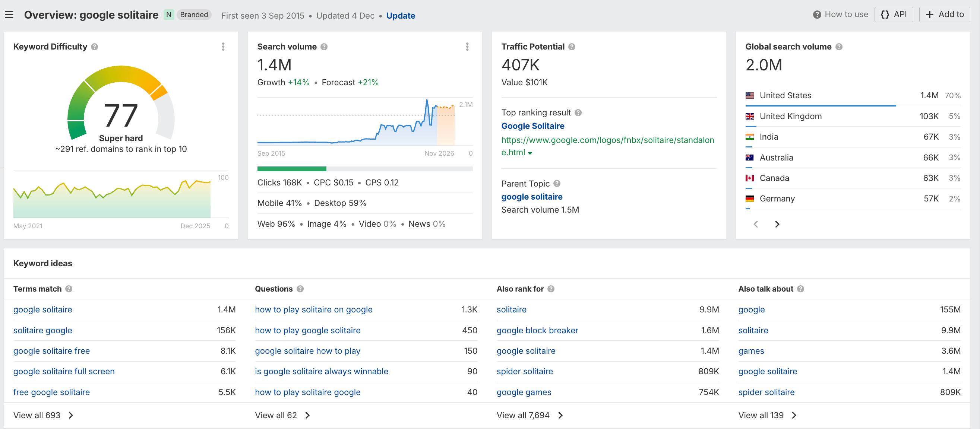980x429 pixels.
Task: Click the United States flag icon
Action: [x=749, y=95]
